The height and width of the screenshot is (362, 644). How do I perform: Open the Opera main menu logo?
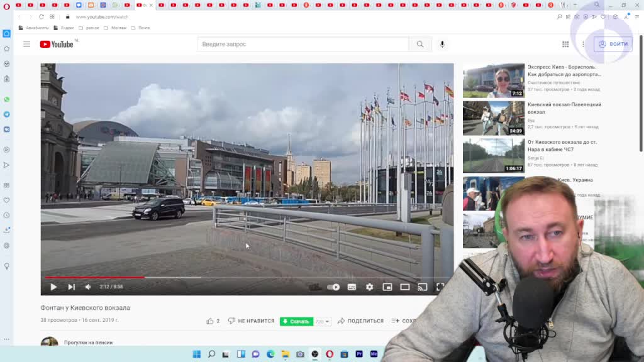pyautogui.click(x=6, y=5)
